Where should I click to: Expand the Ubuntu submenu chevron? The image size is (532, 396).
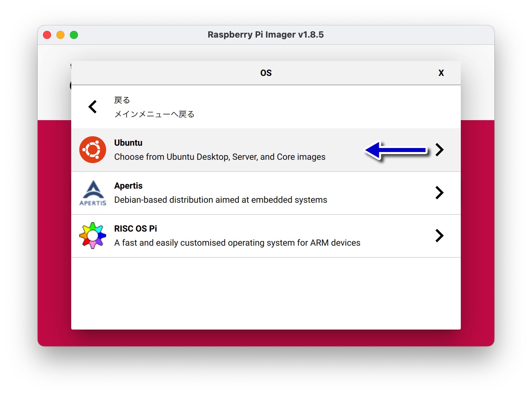[439, 150]
